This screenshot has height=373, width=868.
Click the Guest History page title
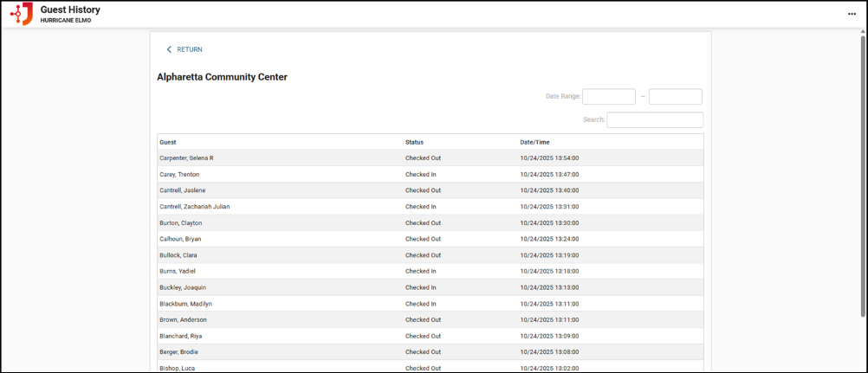click(70, 10)
